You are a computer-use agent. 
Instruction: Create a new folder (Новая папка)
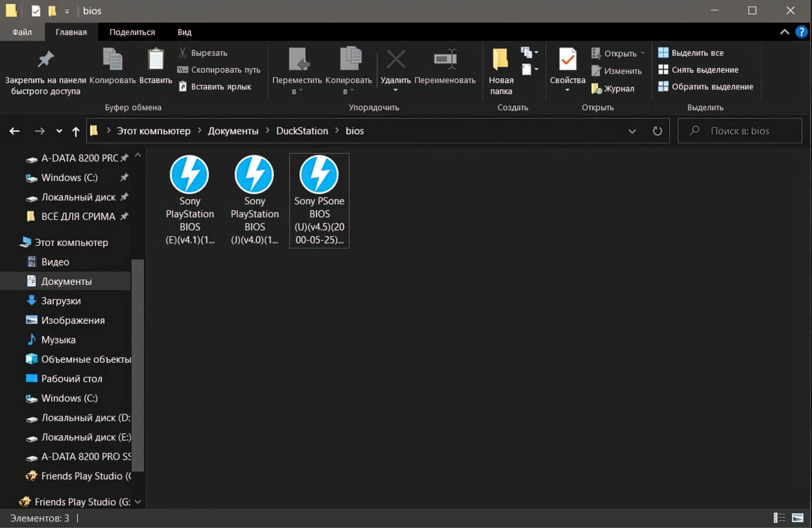click(501, 71)
